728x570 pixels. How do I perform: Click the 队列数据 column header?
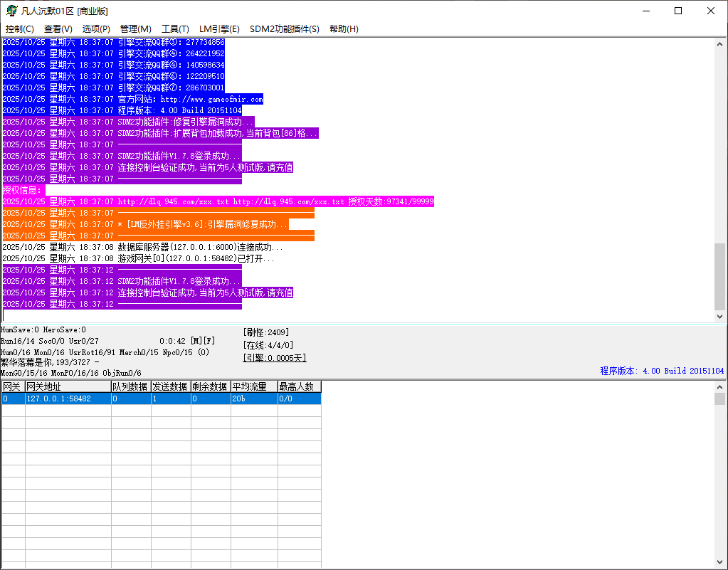(130, 386)
